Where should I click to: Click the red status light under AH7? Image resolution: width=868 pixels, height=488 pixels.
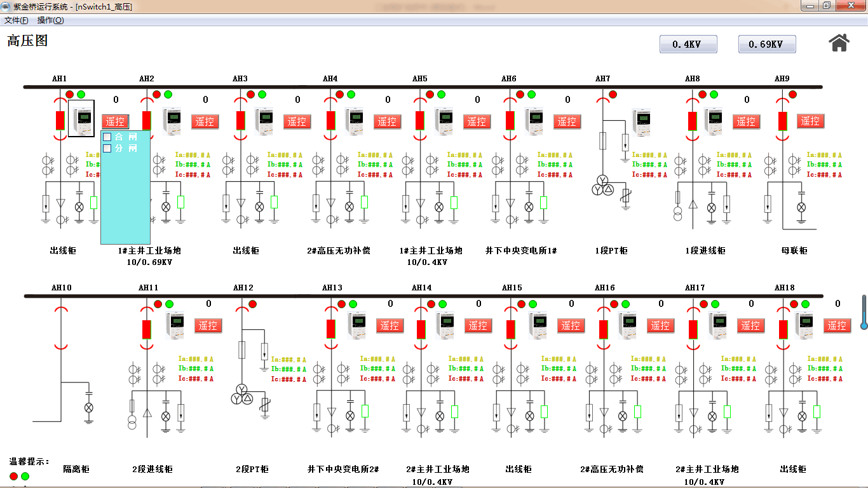(613, 95)
